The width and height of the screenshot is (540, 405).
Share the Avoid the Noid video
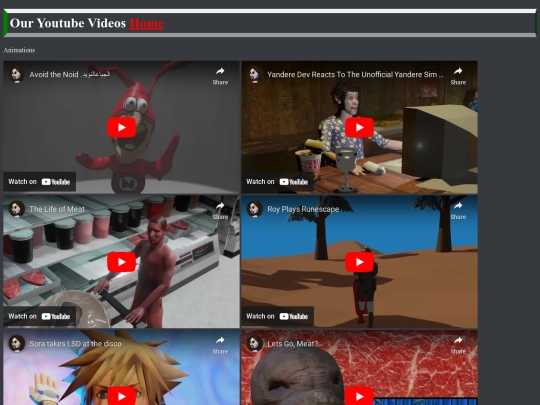coord(220,76)
